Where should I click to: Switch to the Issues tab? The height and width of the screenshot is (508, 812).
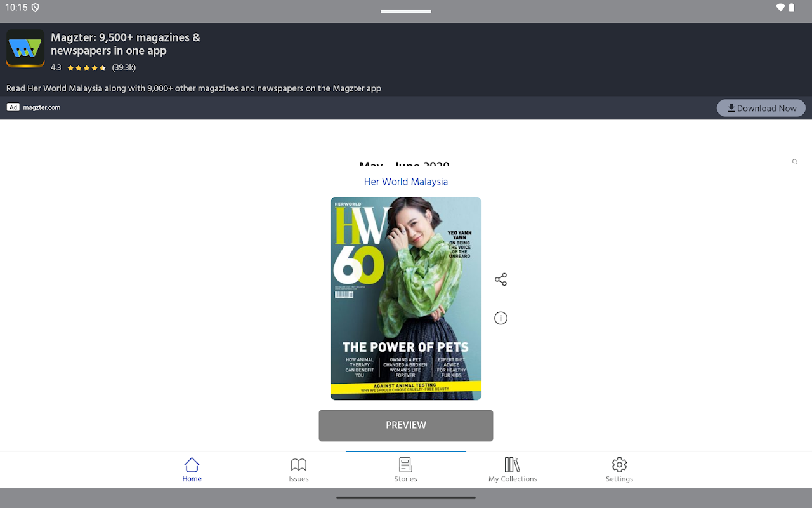(298, 470)
